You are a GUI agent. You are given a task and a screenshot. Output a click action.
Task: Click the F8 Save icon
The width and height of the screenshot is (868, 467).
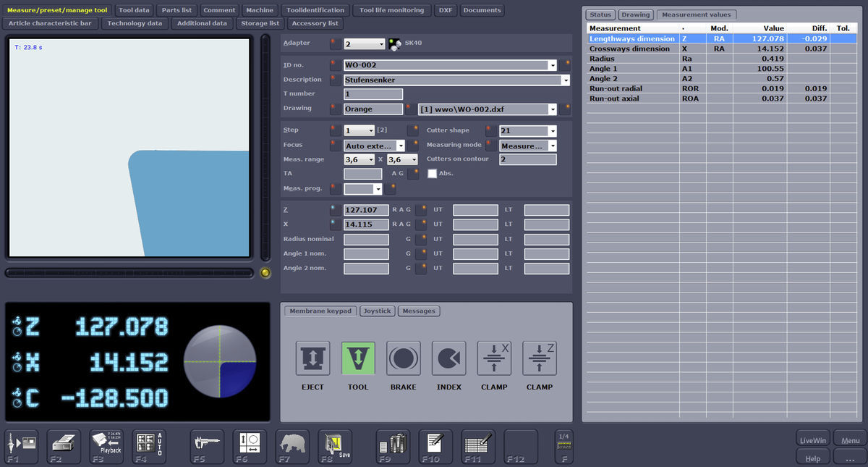pyautogui.click(x=333, y=446)
